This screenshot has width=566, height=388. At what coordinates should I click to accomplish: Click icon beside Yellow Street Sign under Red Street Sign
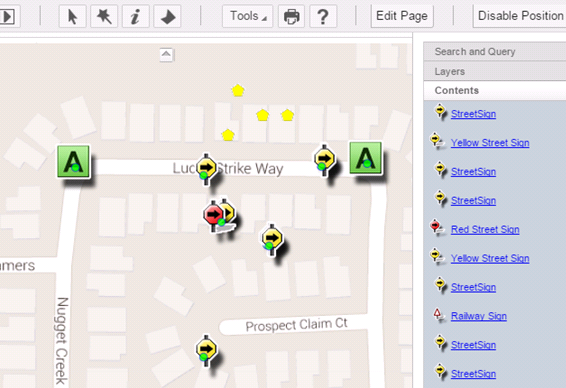(x=437, y=257)
